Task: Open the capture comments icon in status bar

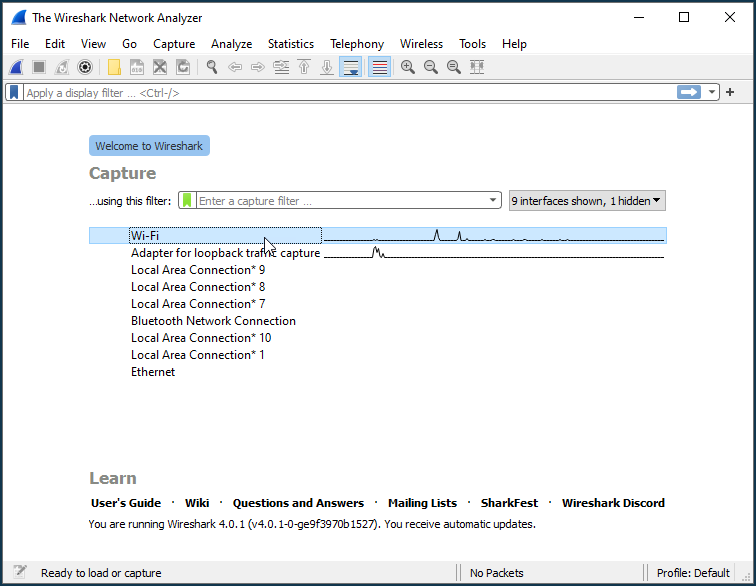Action: pos(20,572)
